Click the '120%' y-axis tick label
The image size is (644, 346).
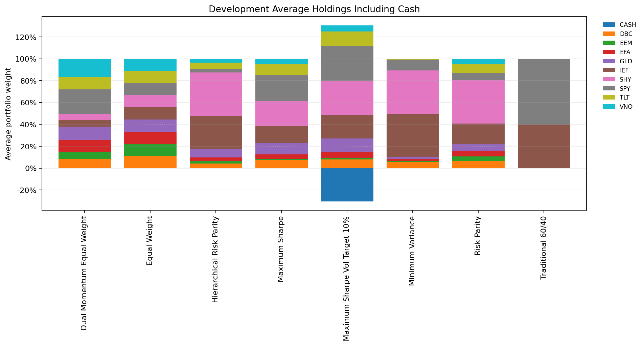click(x=26, y=37)
